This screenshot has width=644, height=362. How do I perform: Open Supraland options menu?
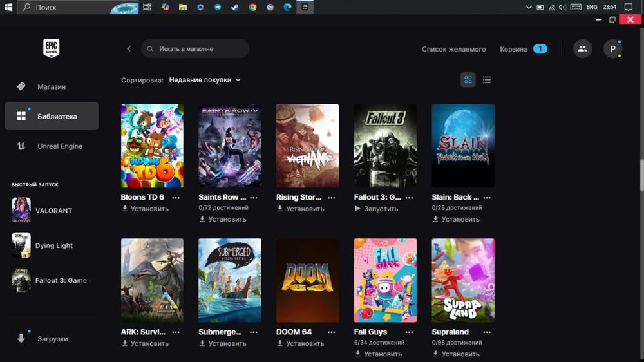487,332
